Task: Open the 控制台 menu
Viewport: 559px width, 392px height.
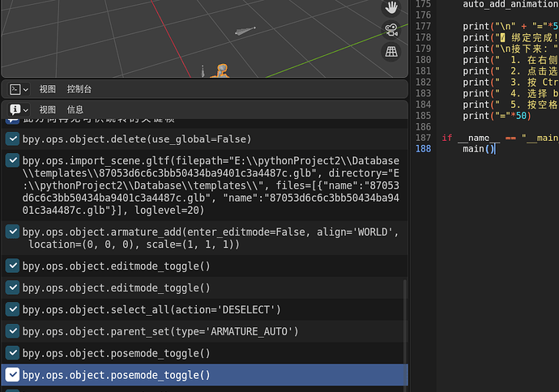Action: pos(79,89)
